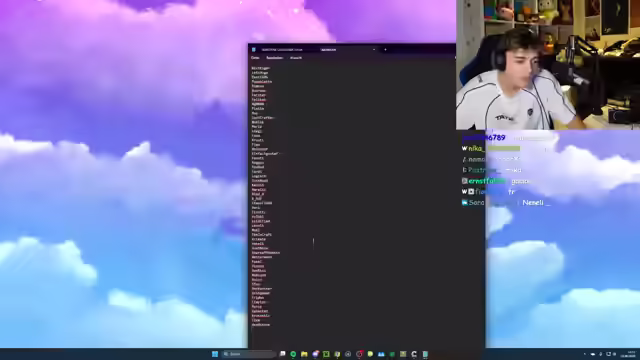
Task: Open the Bearbeiten menu in Notepad
Action: pyautogui.click(x=275, y=58)
